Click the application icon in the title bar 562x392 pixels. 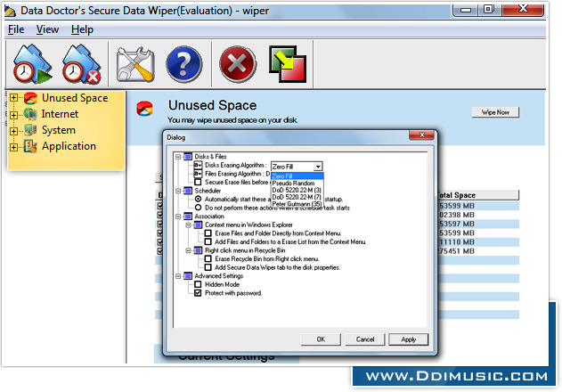click(10, 11)
